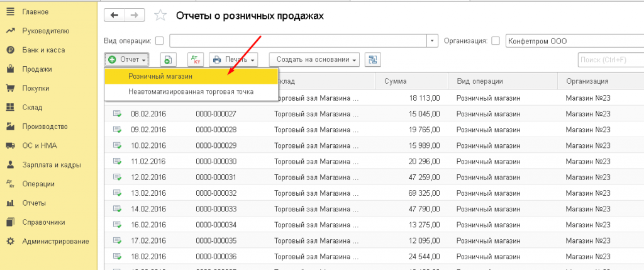The height and width of the screenshot is (270, 644).
Task: Click the Банк и касса ruble icon
Action: coord(10,50)
